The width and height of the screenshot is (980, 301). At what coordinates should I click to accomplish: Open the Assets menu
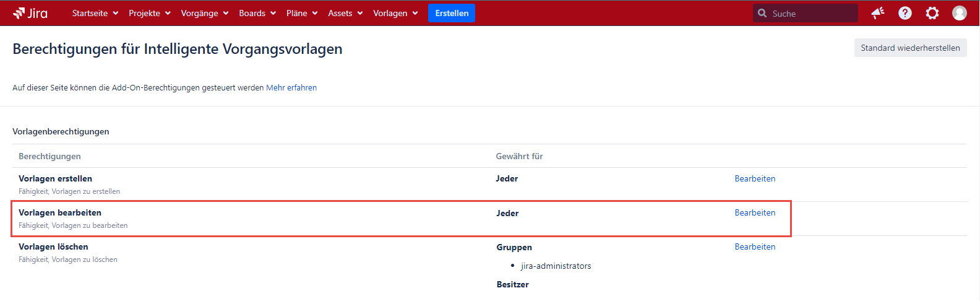pyautogui.click(x=345, y=13)
